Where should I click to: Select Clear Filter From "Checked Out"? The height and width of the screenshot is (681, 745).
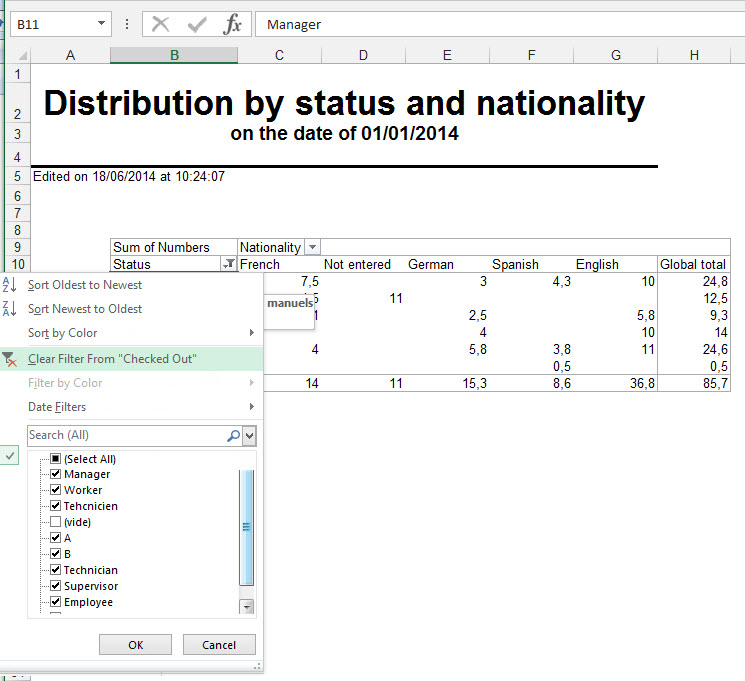pos(112,359)
